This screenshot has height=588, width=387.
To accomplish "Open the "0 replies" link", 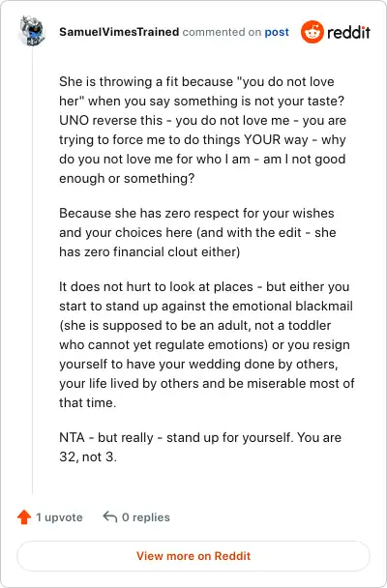I will [x=146, y=517].
